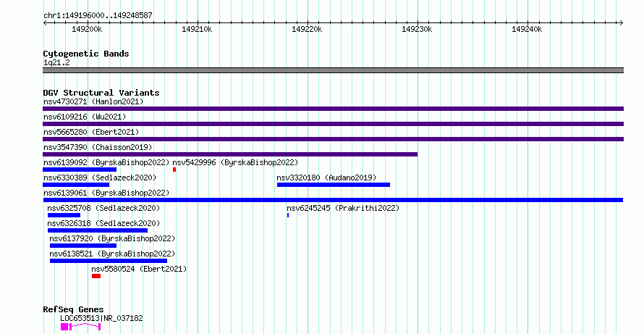
Task: Select the 1q21.2 band label
Action: click(x=56, y=63)
